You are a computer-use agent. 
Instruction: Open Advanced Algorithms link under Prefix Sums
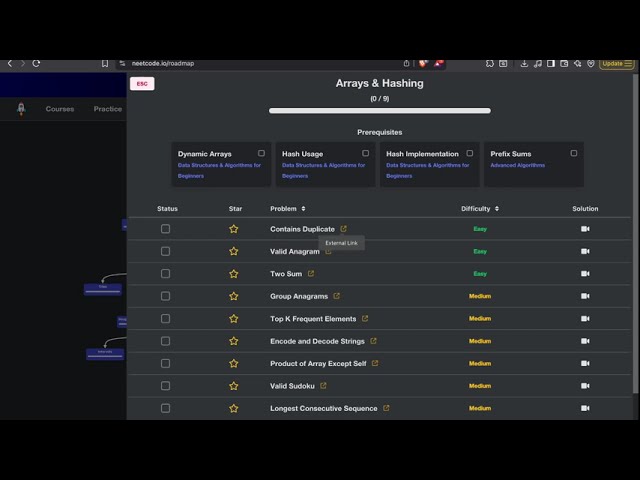tap(518, 165)
